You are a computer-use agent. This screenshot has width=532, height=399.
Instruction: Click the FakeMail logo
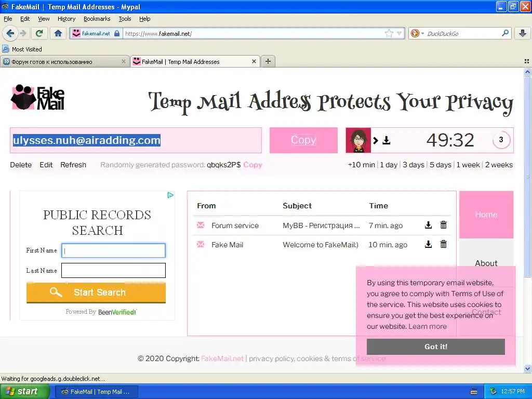37,98
